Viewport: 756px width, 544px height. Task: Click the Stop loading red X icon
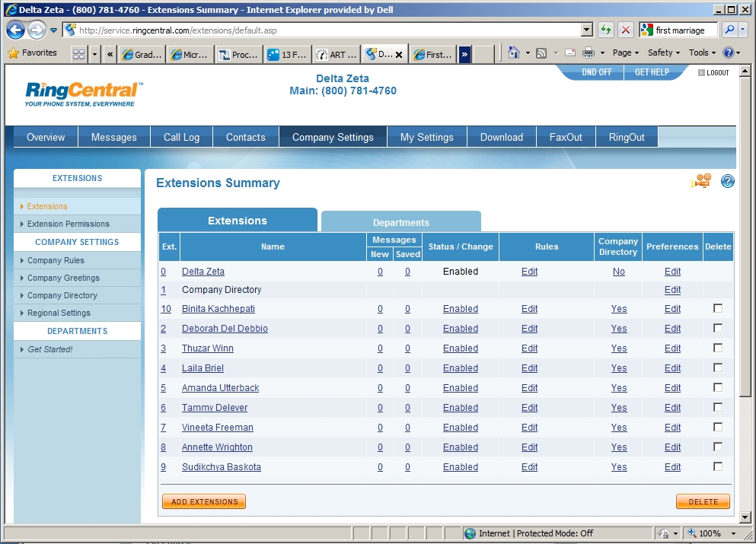tap(625, 30)
